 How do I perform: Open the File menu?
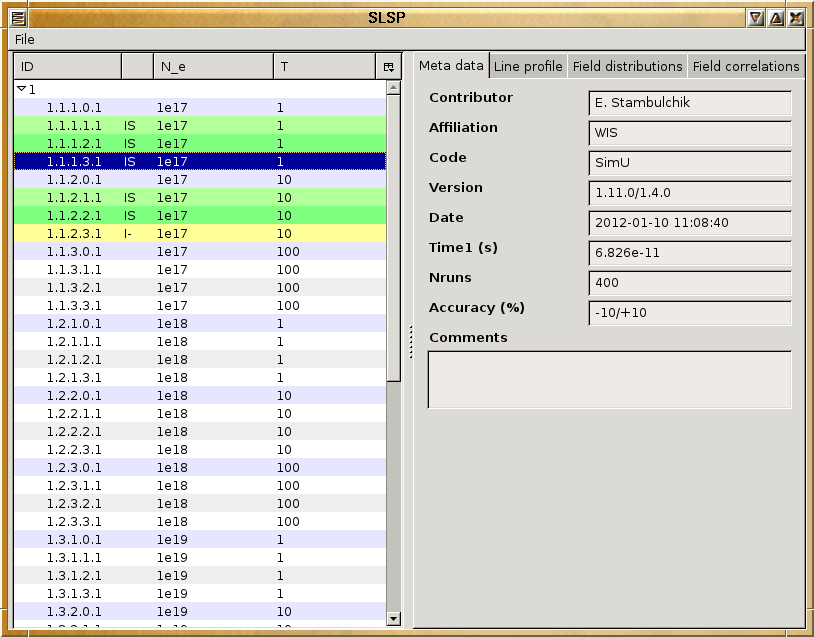(x=24, y=39)
